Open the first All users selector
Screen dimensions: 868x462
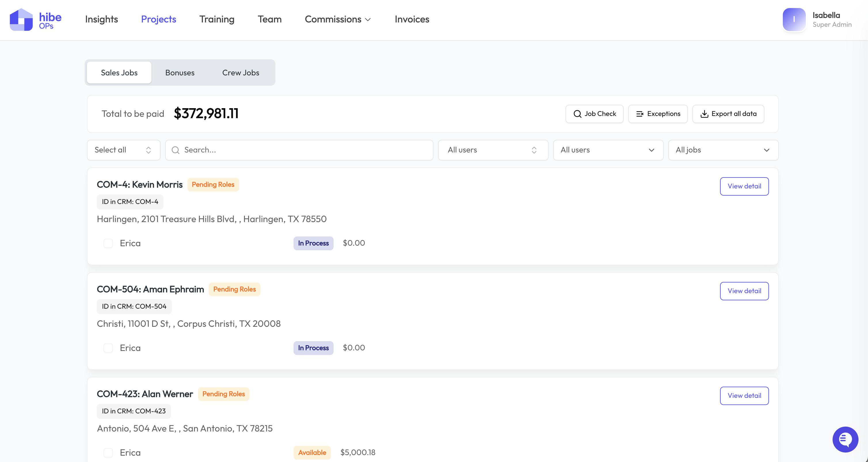[x=493, y=150]
